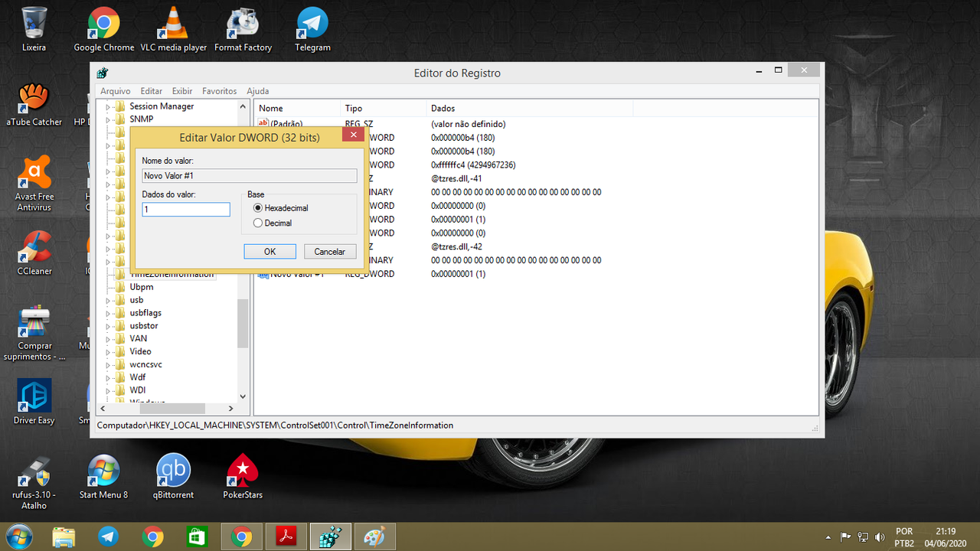Screen dimensions: 980x551
Task: Click Cancelar in the DWORD dialog
Action: point(330,252)
